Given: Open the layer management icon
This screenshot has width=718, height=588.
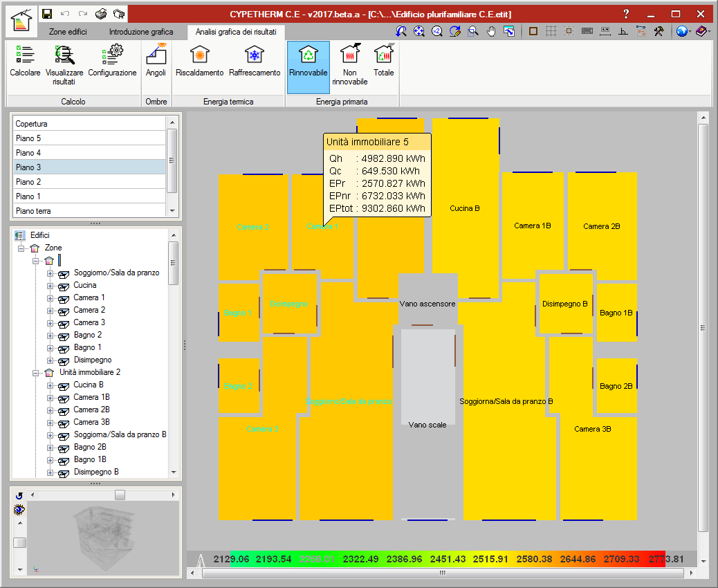Looking at the screenshot, I should (x=641, y=31).
